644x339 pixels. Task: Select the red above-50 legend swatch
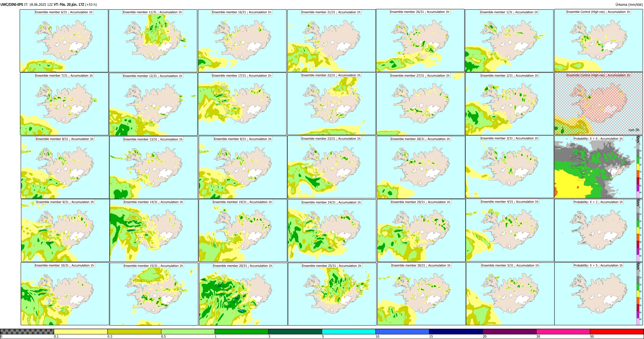pos(617,332)
